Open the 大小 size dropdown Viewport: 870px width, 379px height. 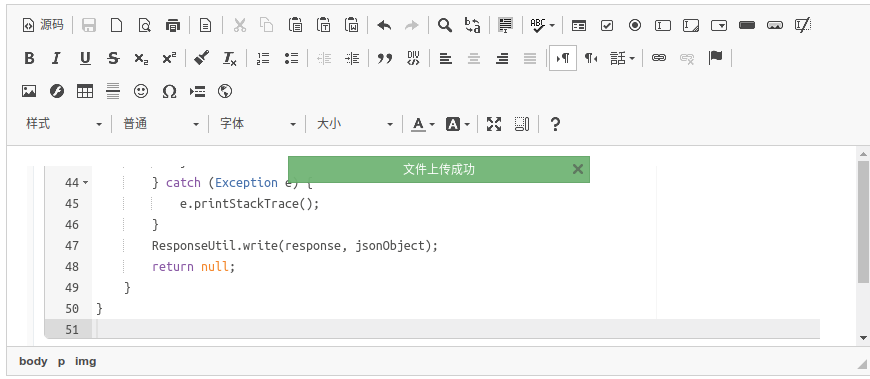point(354,124)
